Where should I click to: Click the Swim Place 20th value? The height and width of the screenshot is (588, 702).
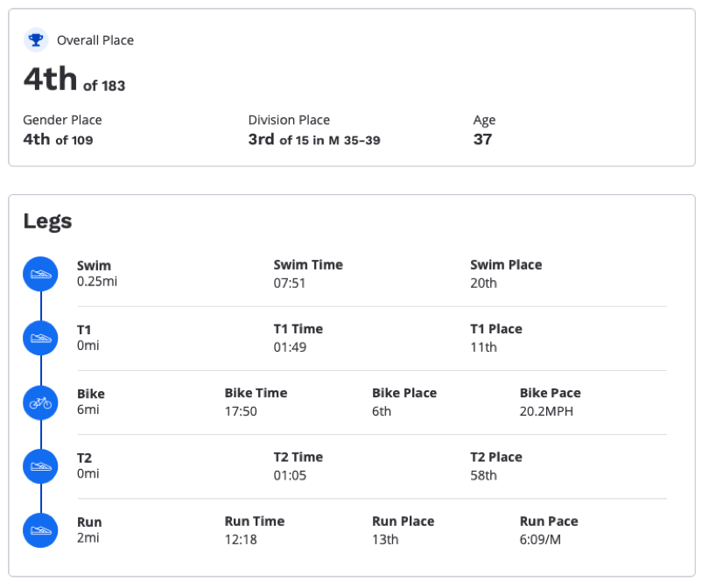click(x=483, y=283)
